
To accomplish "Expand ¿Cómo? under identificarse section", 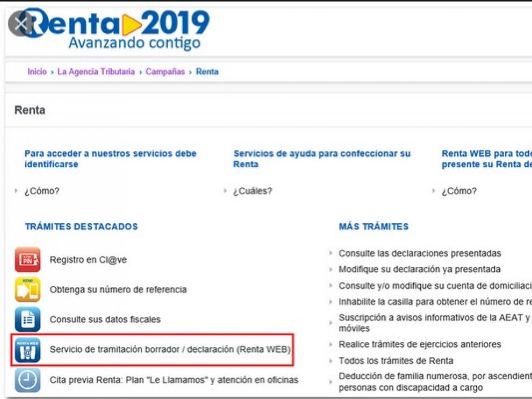I will pos(42,191).
